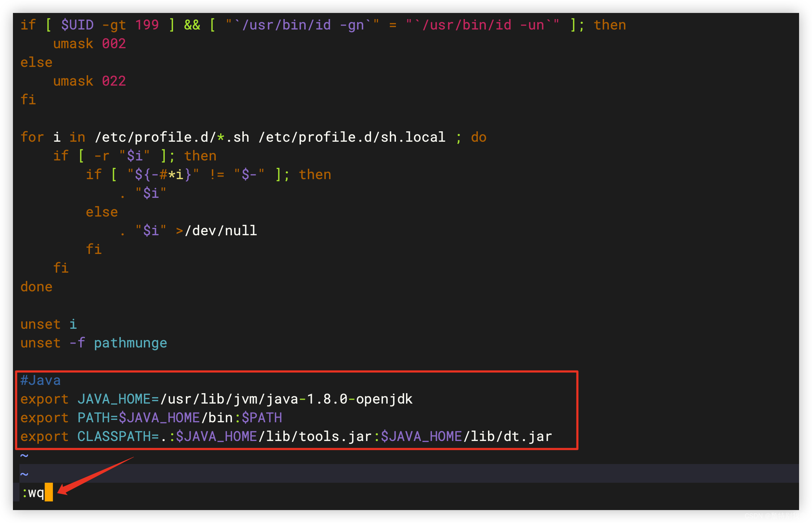Viewport: 812px width, 523px height.
Task: Click CLASSPATH variable name
Action: coord(114,437)
